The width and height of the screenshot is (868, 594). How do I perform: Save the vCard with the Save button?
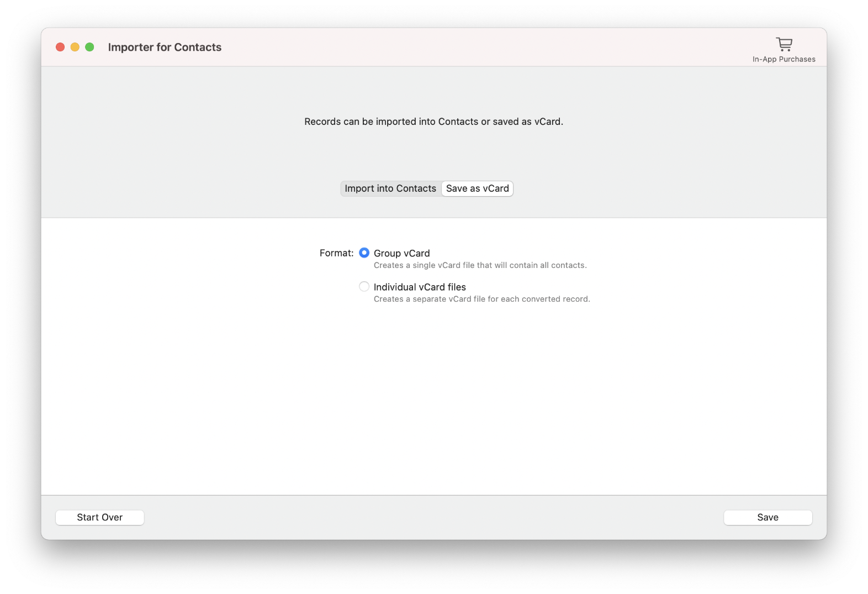tap(768, 517)
